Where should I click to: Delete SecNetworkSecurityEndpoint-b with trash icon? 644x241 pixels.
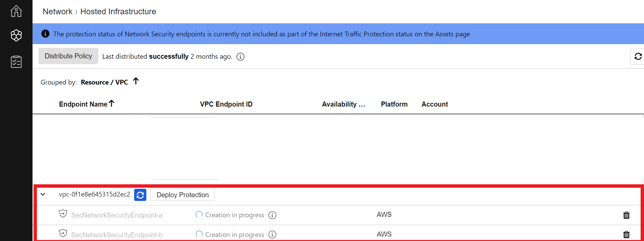point(626,234)
